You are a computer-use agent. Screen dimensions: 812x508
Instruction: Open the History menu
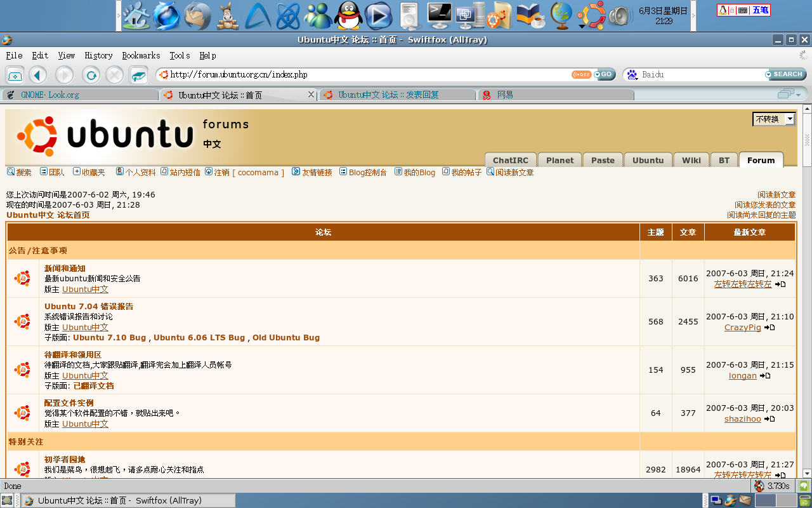pyautogui.click(x=98, y=55)
